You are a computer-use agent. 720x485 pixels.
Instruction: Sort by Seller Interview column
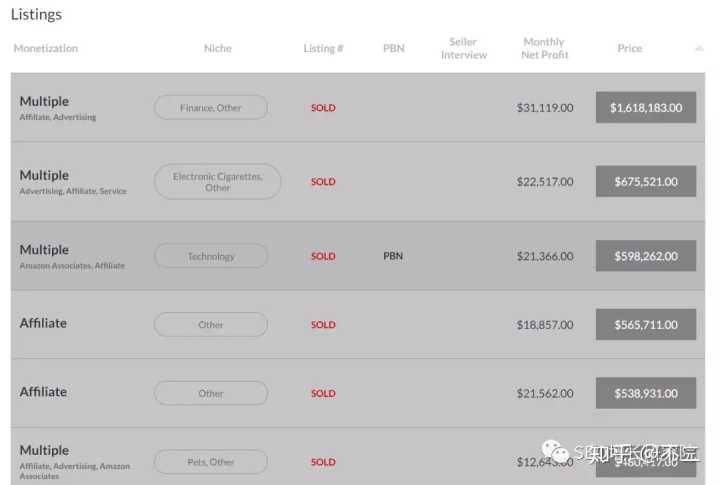click(464, 48)
